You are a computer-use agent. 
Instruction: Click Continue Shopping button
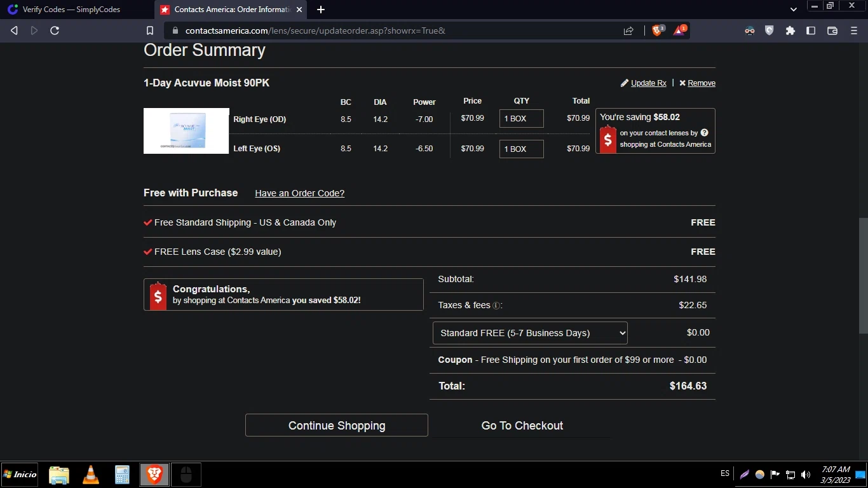point(337,425)
